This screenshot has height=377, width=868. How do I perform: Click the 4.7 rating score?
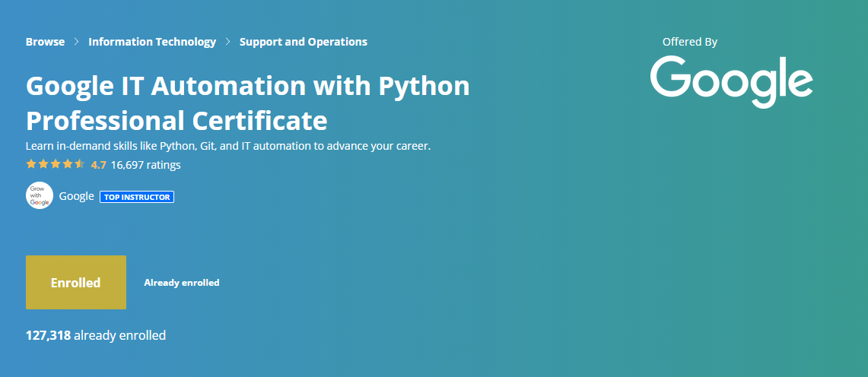point(98,164)
